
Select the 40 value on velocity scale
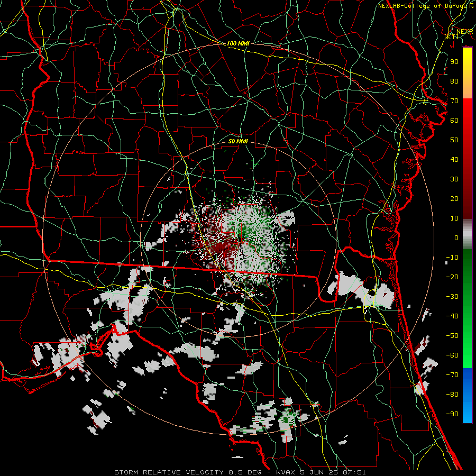[454, 159]
